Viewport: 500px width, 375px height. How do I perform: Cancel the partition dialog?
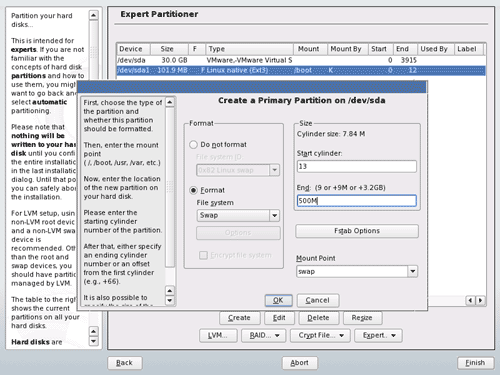tap(318, 300)
